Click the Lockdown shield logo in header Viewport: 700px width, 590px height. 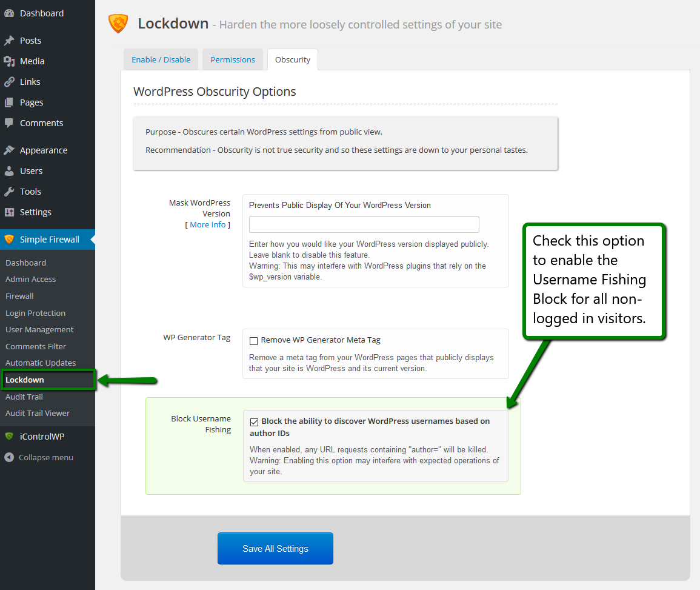(118, 24)
